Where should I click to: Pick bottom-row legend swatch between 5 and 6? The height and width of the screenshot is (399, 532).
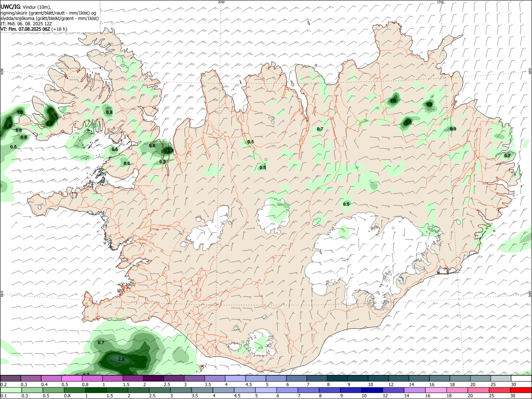(267, 390)
